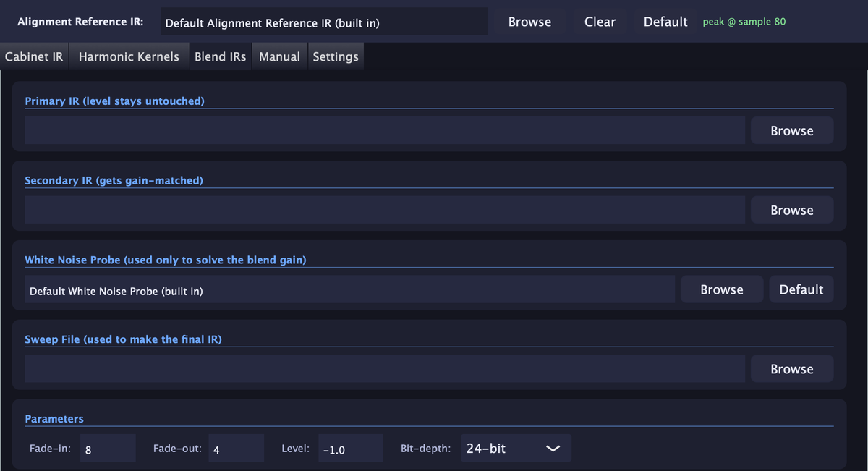Screen dimensions: 868x471
Task: Open the Harmonic Kernels tab
Action: tap(129, 56)
